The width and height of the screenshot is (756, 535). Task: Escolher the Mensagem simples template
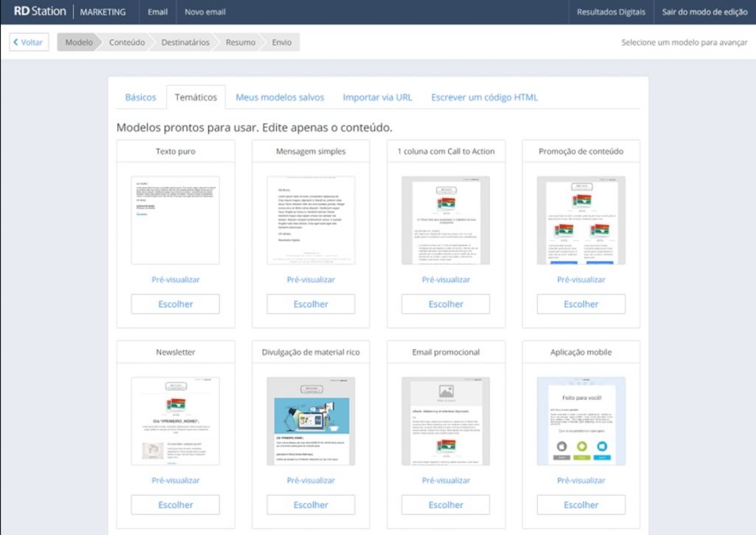coord(311,304)
